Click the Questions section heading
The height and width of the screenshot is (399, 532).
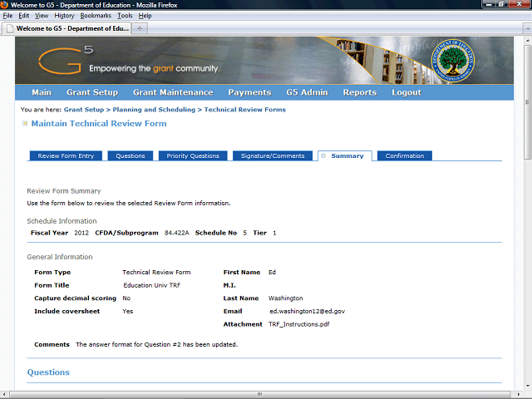tap(48, 372)
